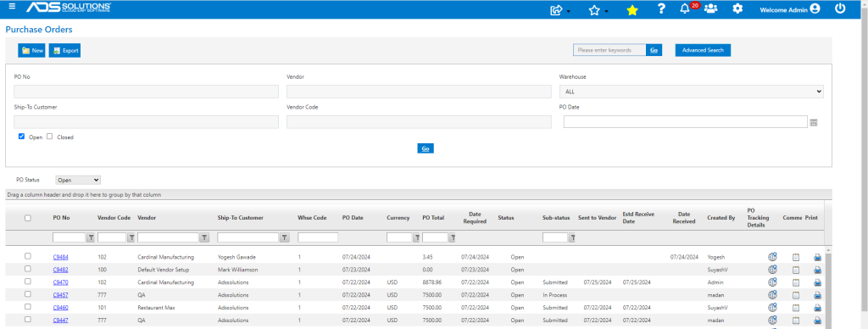Click Go next to keyword search
868x329 pixels.
[x=654, y=50]
